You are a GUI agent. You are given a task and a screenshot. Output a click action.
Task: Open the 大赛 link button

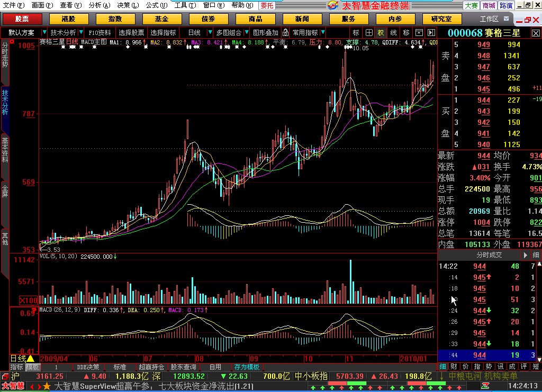(471, 5)
